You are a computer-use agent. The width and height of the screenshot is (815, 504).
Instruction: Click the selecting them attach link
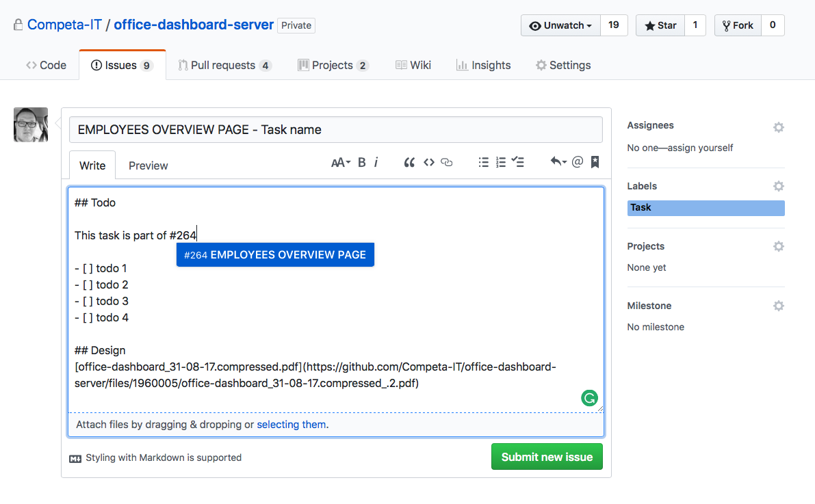pyautogui.click(x=292, y=425)
